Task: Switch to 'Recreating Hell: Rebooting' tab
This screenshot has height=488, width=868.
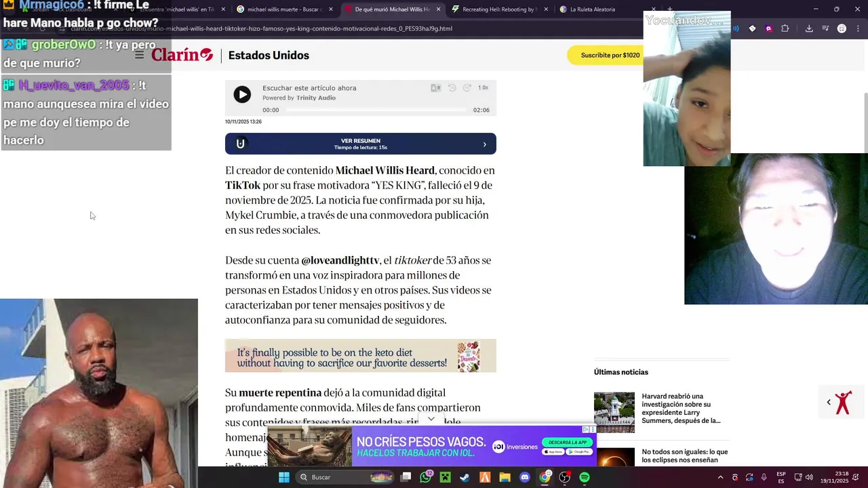Action: coord(499,9)
